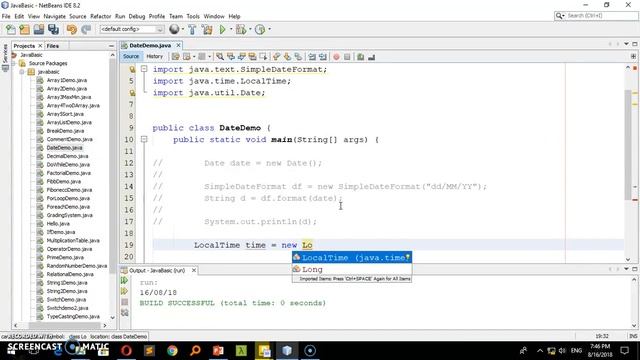Click the New File toolbar icon
The height and width of the screenshot is (360, 640).
click(x=11, y=29)
